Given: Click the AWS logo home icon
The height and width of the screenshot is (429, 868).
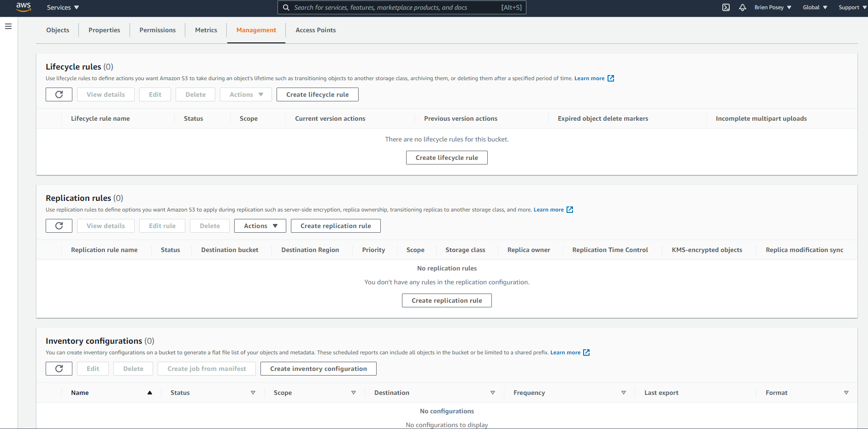Looking at the screenshot, I should pyautogui.click(x=24, y=7).
